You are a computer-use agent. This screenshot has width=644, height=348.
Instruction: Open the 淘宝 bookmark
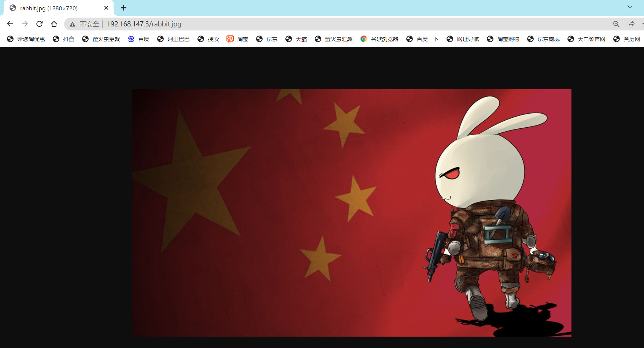[x=237, y=39]
